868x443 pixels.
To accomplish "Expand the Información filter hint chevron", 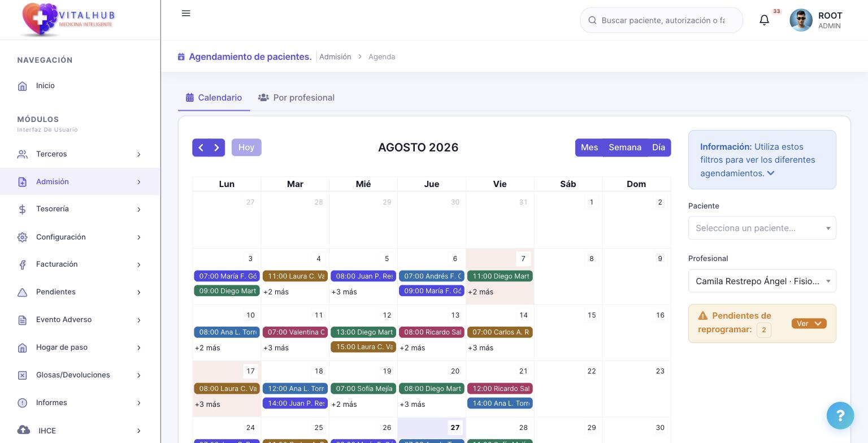I will click(771, 173).
